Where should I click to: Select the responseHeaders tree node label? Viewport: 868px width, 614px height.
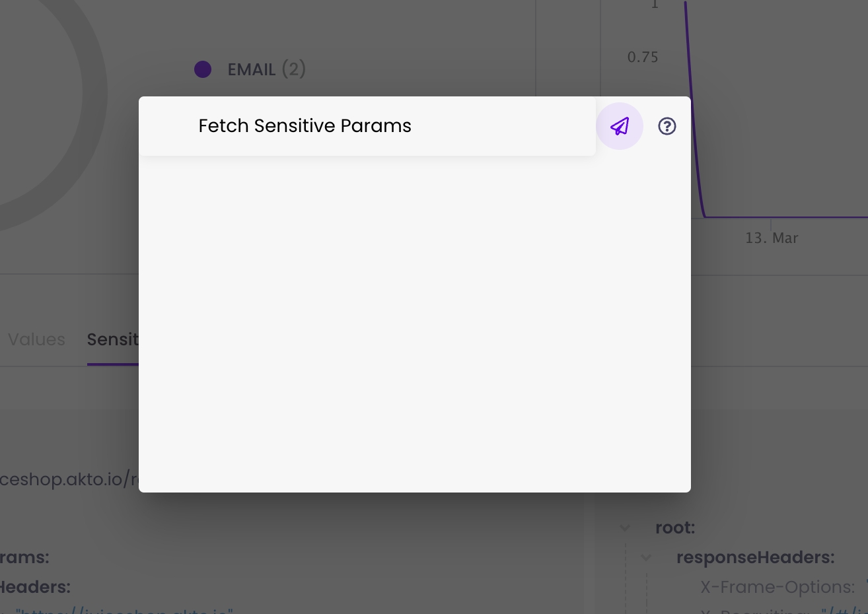[755, 557]
